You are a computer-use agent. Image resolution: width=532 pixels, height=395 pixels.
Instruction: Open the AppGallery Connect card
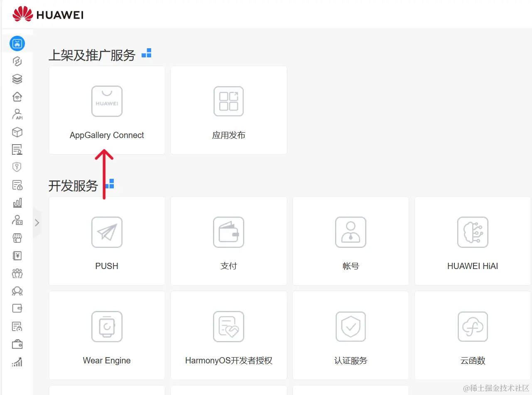click(107, 110)
